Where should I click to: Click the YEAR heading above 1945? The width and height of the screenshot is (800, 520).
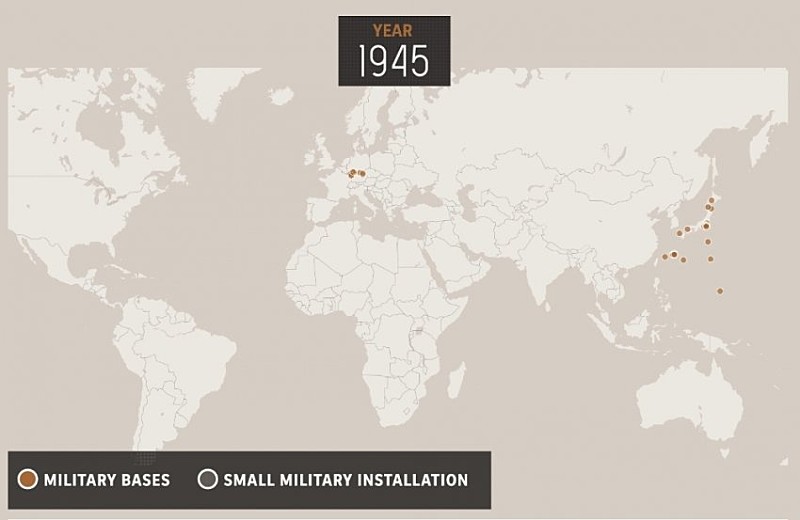[x=393, y=31]
